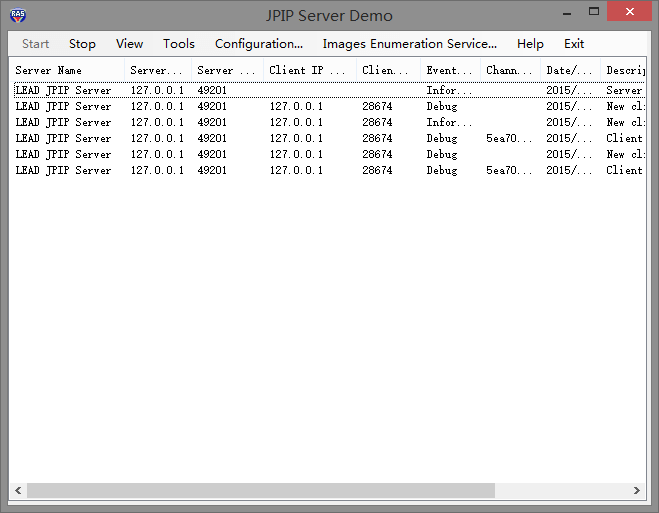The image size is (659, 513).
Task: Open the Stop menu
Action: [82, 44]
